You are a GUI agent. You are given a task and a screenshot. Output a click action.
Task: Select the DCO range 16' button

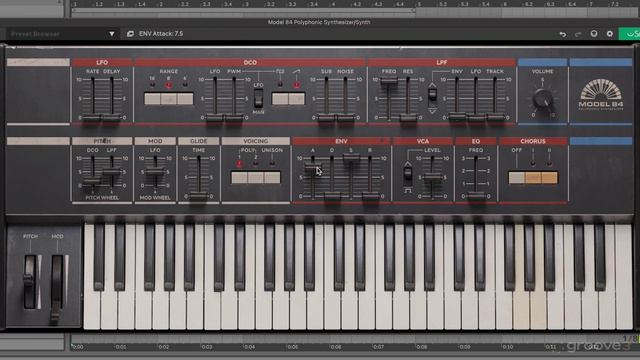152,98
